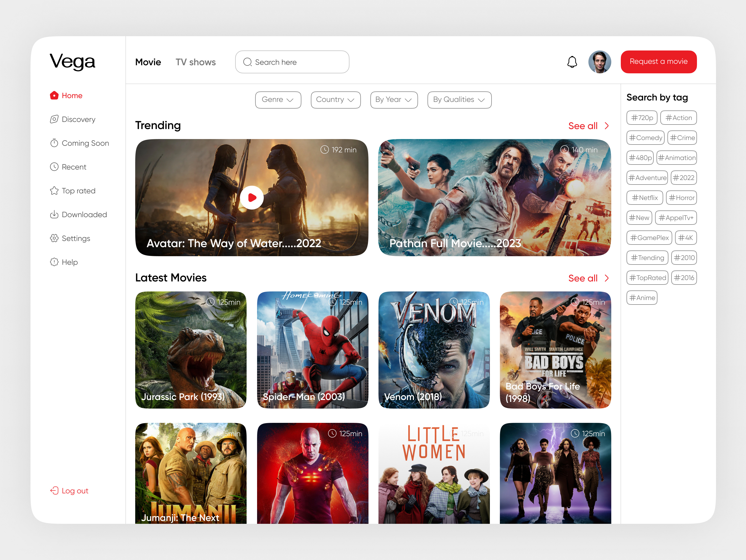
Task: Expand the Country dropdown
Action: [x=336, y=100]
